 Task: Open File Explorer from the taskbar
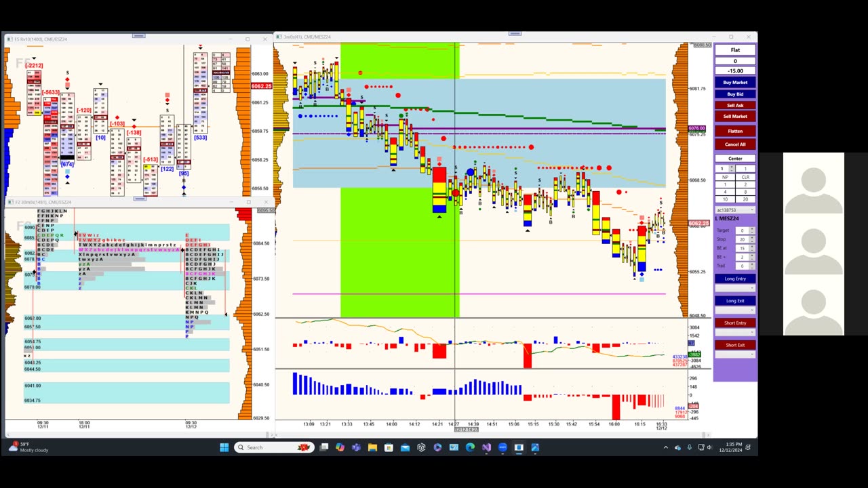click(x=372, y=447)
